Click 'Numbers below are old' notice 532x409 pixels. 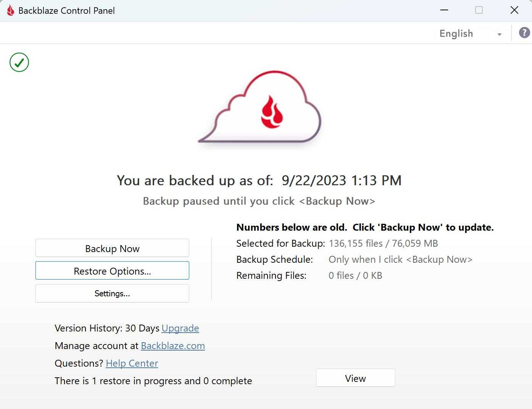[365, 227]
